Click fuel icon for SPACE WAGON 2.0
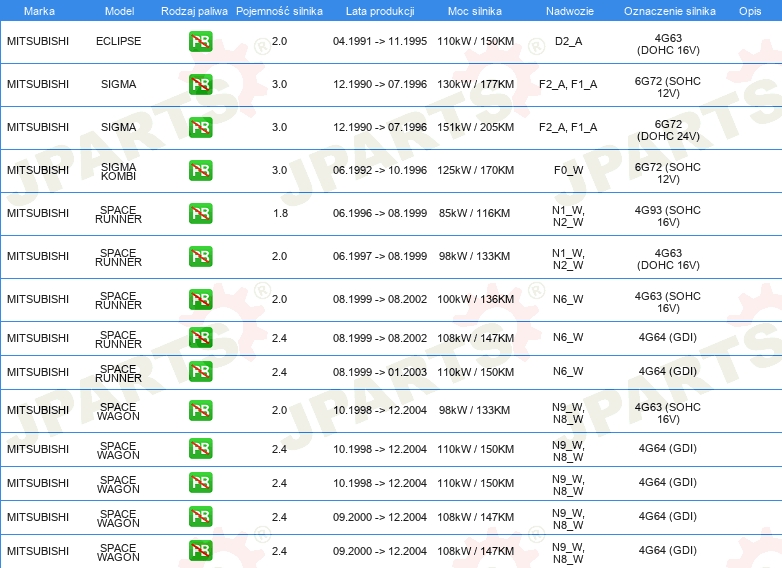782x568 pixels. coord(200,410)
